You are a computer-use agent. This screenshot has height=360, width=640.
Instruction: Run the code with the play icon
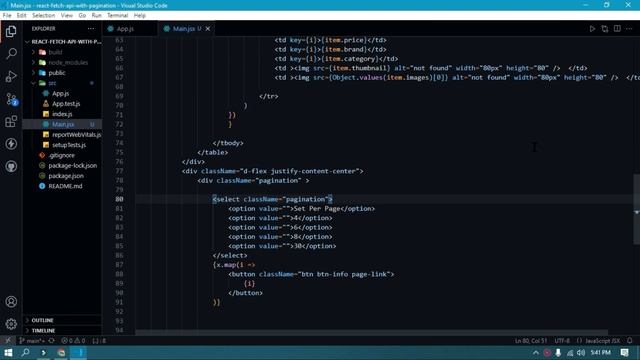pyautogui.click(x=592, y=29)
